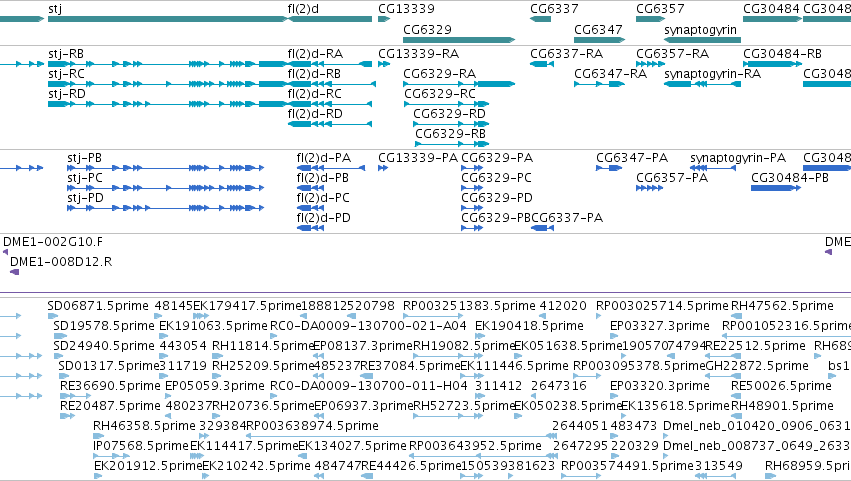Open protein stj-PB
Image resolution: width=851 pixels, height=481 pixels.
point(85,158)
